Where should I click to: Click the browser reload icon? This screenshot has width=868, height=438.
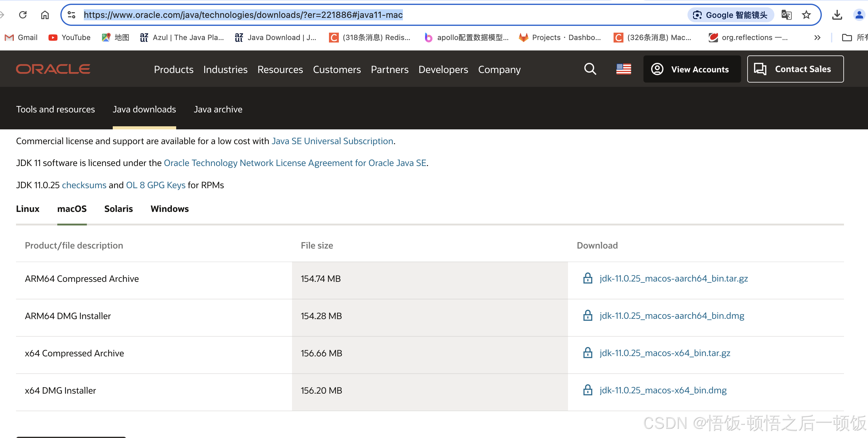pos(22,15)
